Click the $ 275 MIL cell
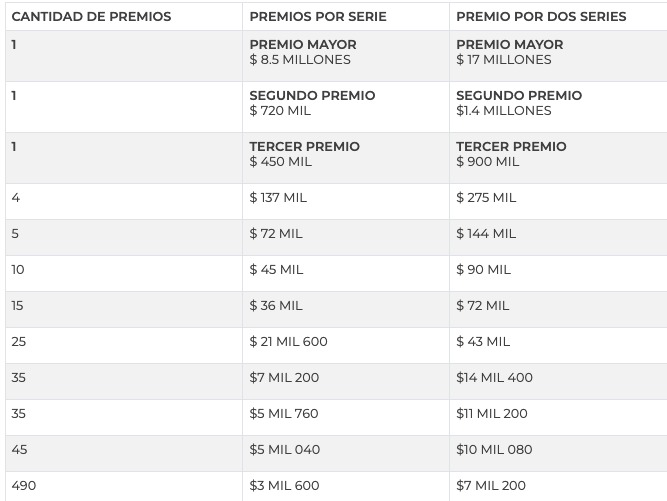 tap(558, 201)
